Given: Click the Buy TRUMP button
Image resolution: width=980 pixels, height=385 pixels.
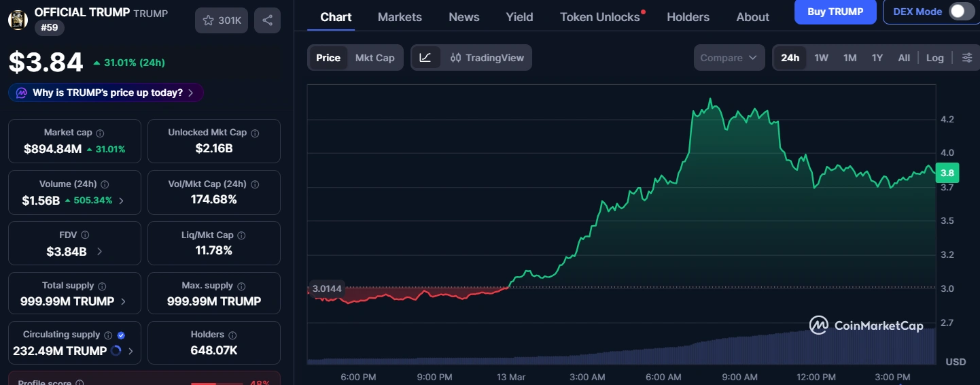Looking at the screenshot, I should tap(835, 12).
